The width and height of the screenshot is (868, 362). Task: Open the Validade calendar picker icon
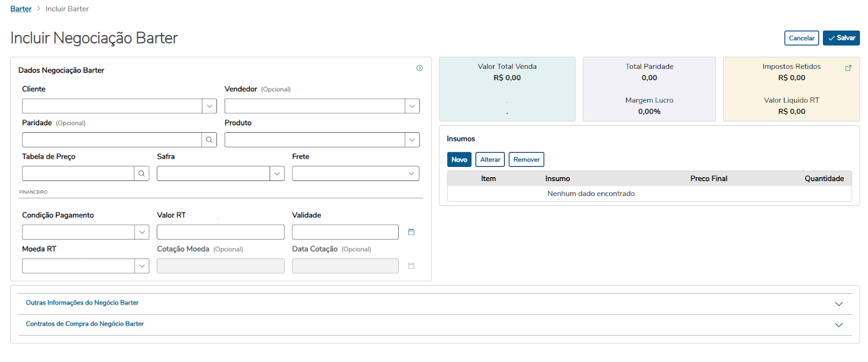[x=411, y=232]
